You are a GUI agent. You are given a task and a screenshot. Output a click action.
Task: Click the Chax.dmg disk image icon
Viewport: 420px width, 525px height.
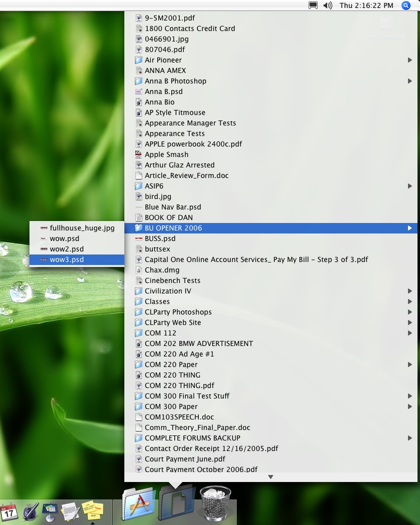[139, 270]
